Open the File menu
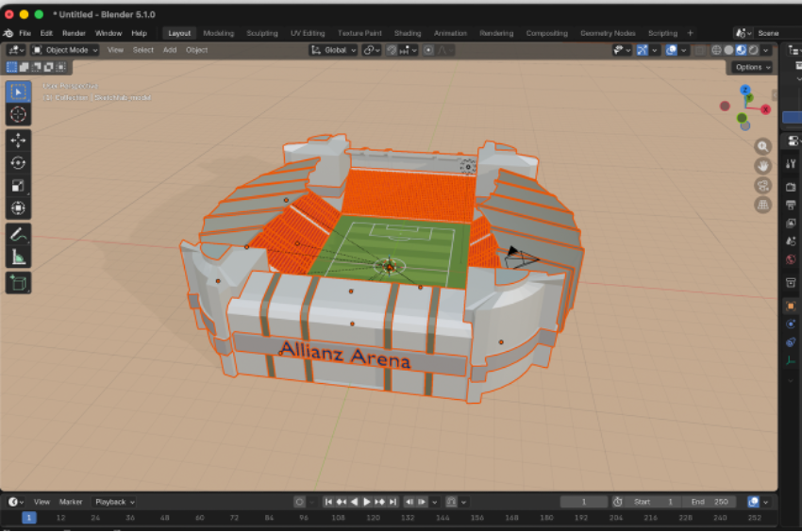The width and height of the screenshot is (802, 532). [25, 33]
